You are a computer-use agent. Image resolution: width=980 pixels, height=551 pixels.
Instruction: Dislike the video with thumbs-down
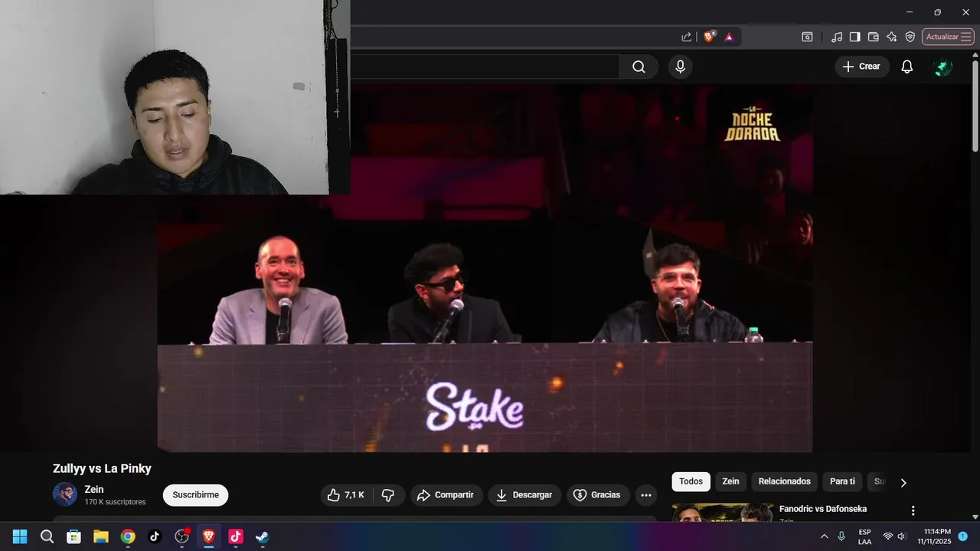click(388, 495)
